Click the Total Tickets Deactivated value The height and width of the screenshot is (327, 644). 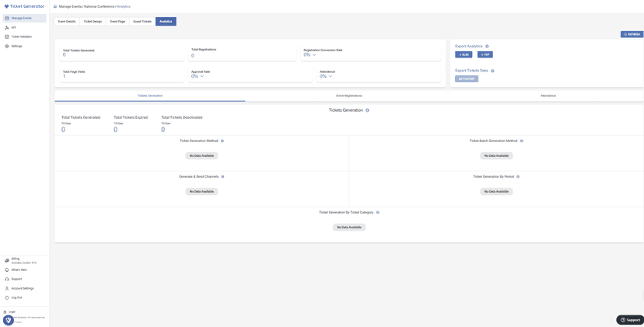[163, 130]
